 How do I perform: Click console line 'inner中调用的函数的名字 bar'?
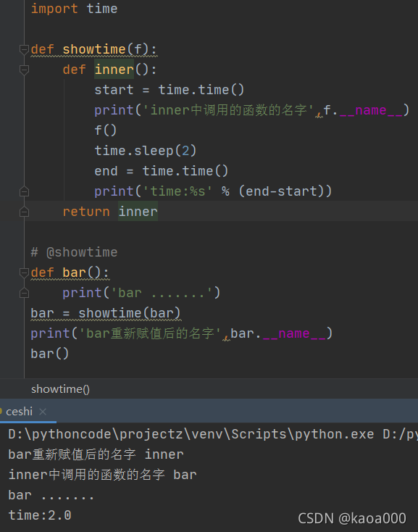102,475
